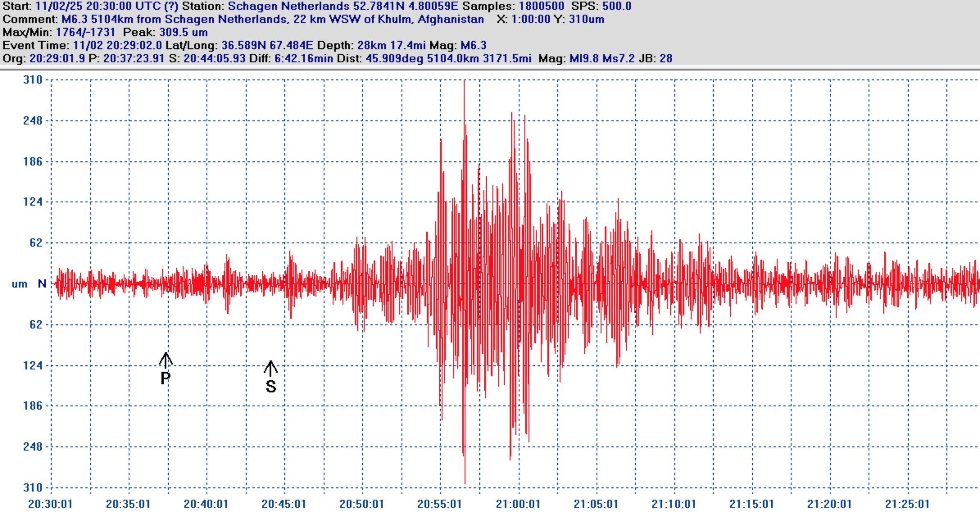
Task: Click the Peak 309.5 um value
Action: [183, 32]
